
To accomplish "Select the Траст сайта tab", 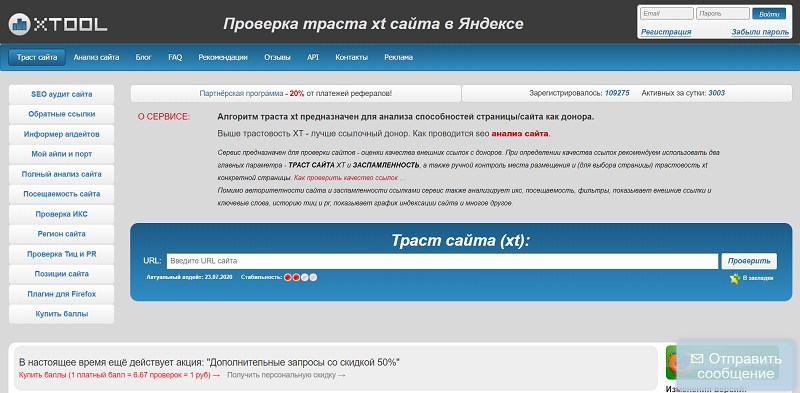I will (37, 57).
